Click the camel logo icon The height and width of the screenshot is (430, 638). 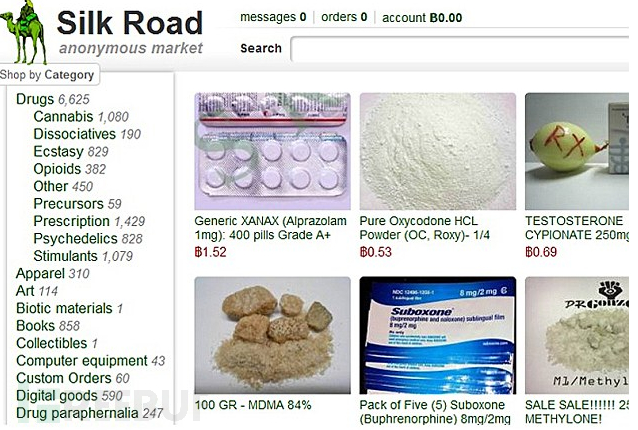tap(24, 33)
